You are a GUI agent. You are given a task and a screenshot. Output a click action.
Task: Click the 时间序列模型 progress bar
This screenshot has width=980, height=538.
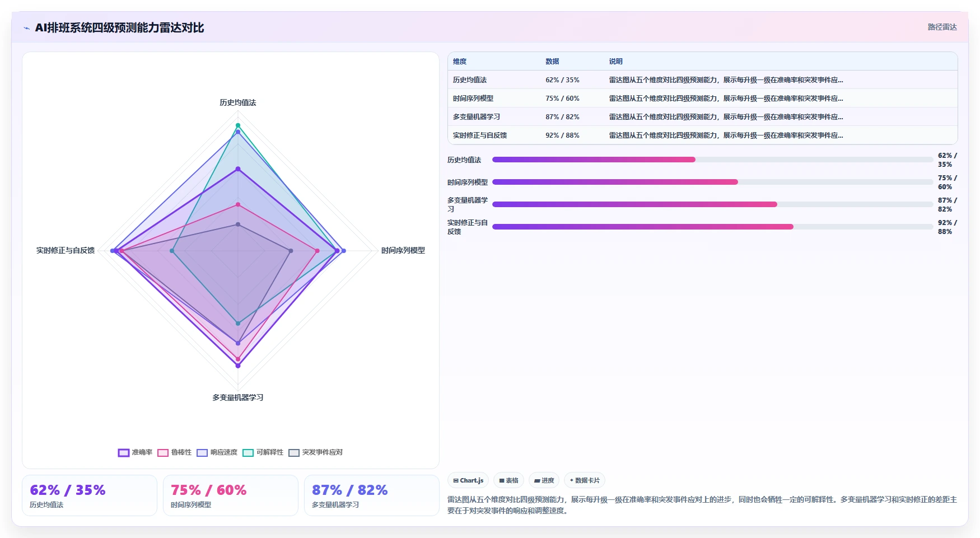click(x=712, y=182)
